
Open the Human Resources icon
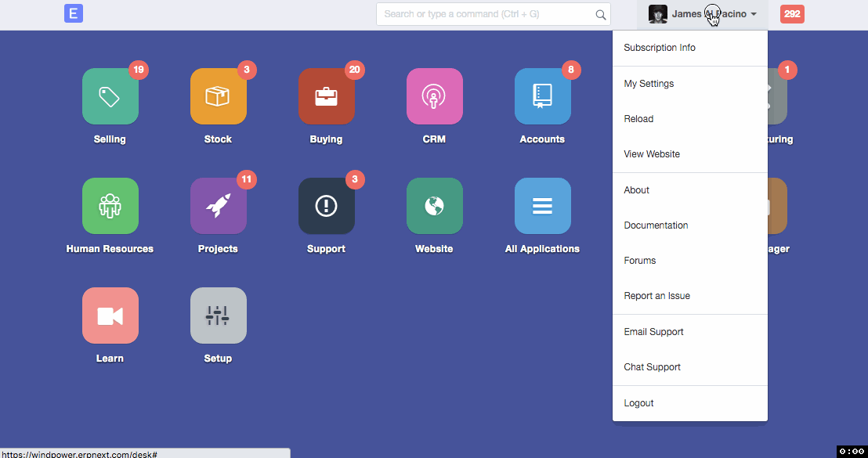click(110, 206)
